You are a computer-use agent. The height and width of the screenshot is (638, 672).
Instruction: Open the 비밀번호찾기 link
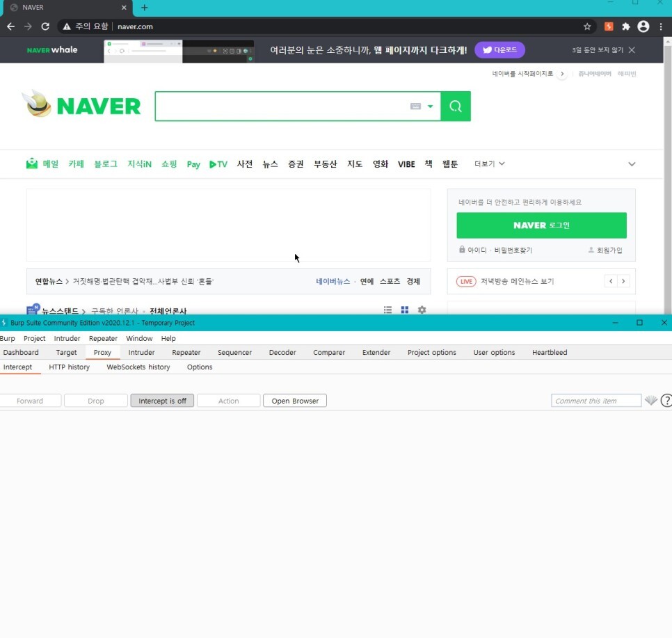(x=513, y=250)
